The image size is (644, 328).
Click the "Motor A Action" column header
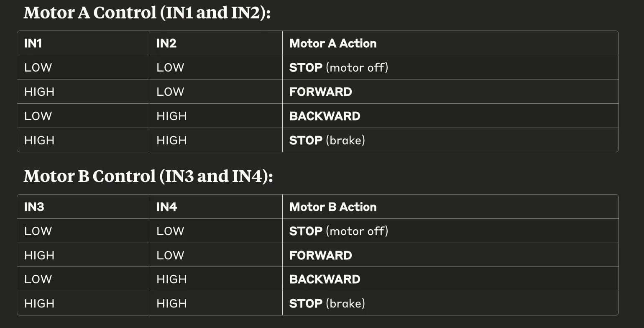pyautogui.click(x=333, y=44)
